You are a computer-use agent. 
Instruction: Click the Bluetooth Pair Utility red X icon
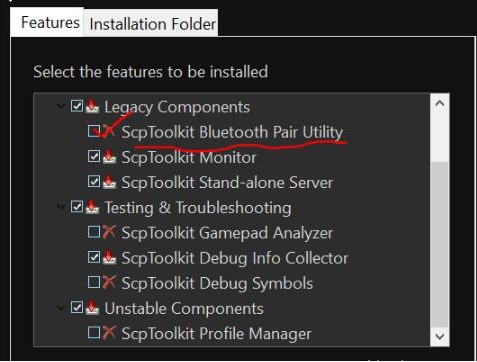[x=109, y=131]
